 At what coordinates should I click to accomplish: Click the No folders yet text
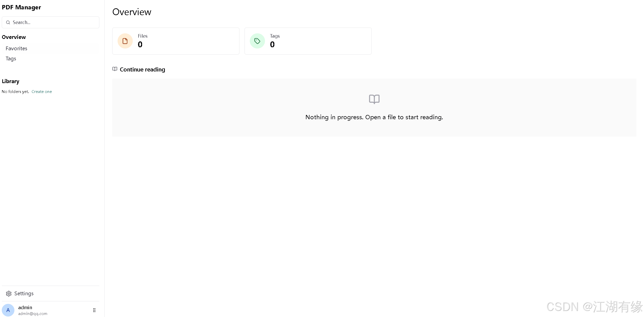pos(15,92)
